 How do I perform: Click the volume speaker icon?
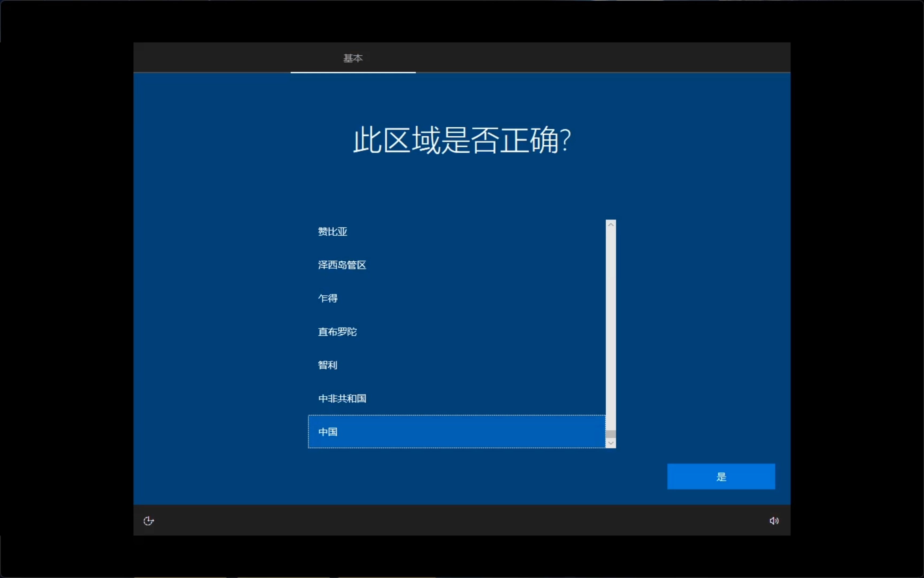tap(774, 521)
